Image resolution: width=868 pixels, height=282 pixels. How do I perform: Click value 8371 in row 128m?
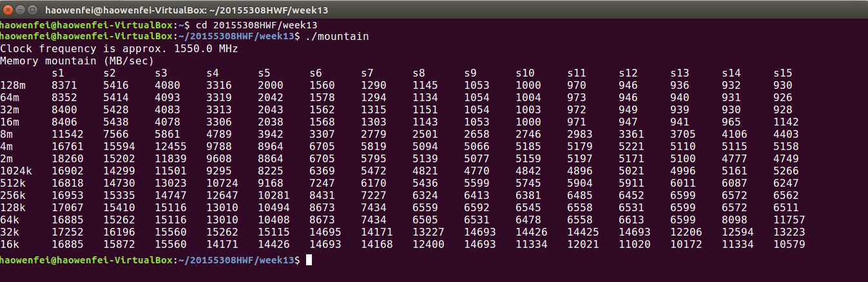(x=64, y=86)
